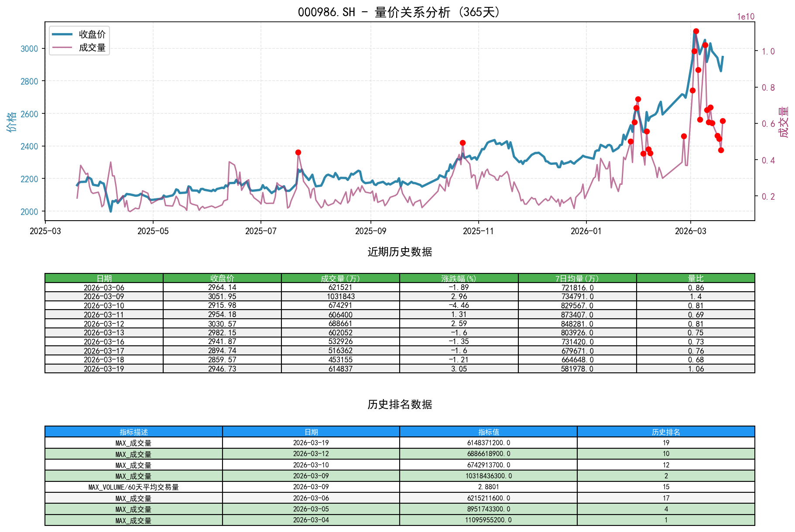
Task: Click the red marker above 2025-07 spike
Action: [x=298, y=152]
